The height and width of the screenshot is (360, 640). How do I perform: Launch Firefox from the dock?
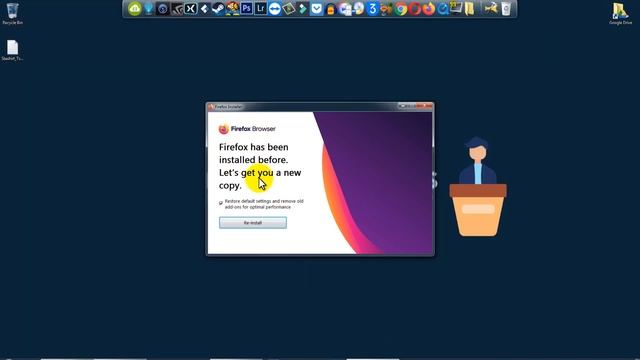tap(429, 9)
